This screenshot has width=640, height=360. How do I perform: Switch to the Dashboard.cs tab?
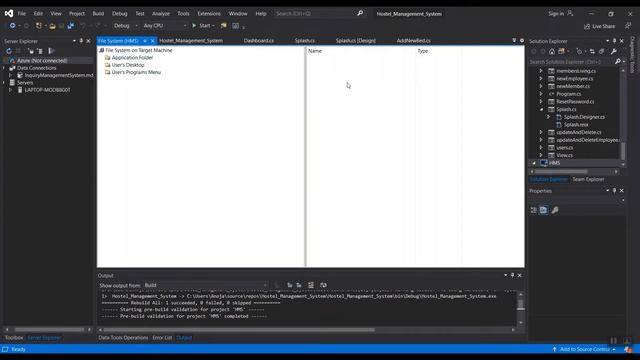pos(259,41)
